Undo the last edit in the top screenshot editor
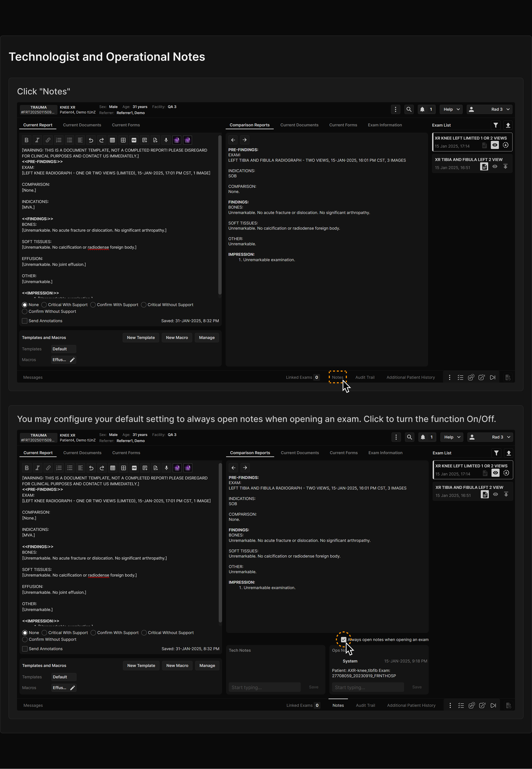This screenshot has width=532, height=769. pos(91,140)
